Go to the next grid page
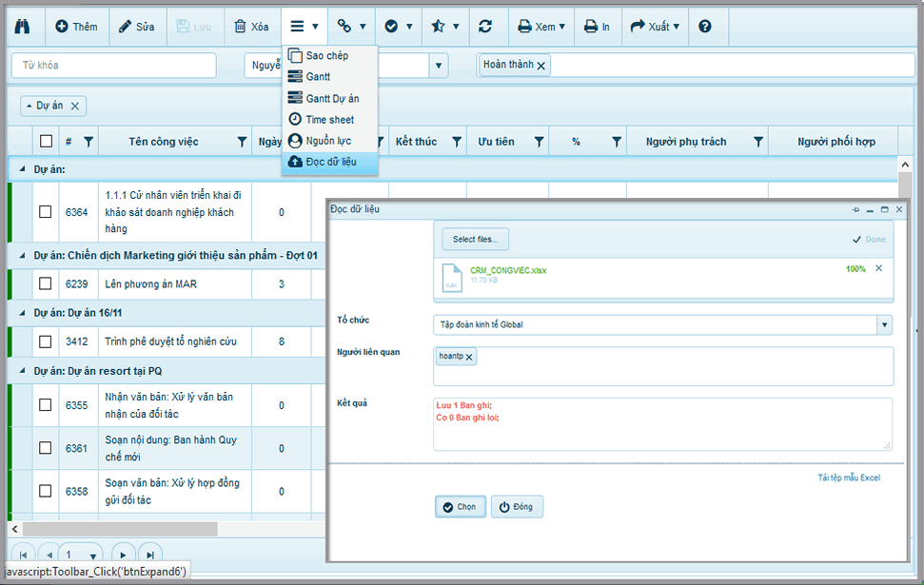 click(x=123, y=555)
